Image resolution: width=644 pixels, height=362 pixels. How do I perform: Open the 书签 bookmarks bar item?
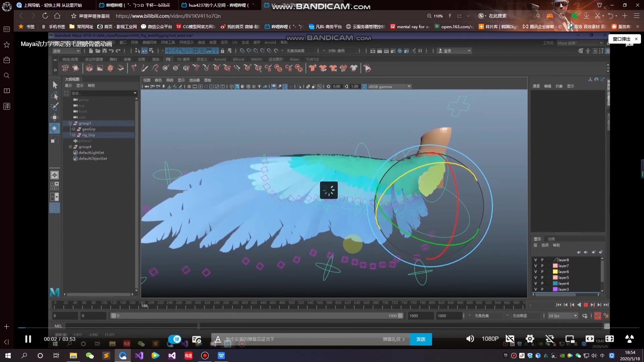pyautogui.click(x=27, y=26)
